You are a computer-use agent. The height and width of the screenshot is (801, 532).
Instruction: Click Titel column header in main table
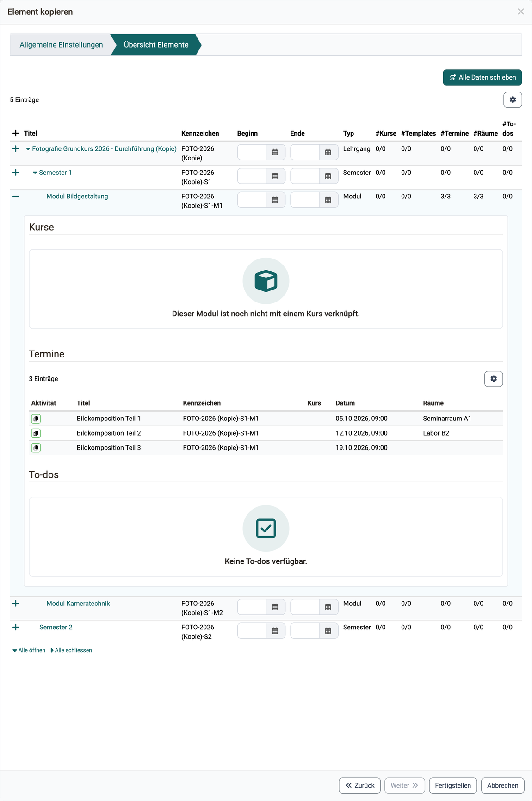pos(31,133)
